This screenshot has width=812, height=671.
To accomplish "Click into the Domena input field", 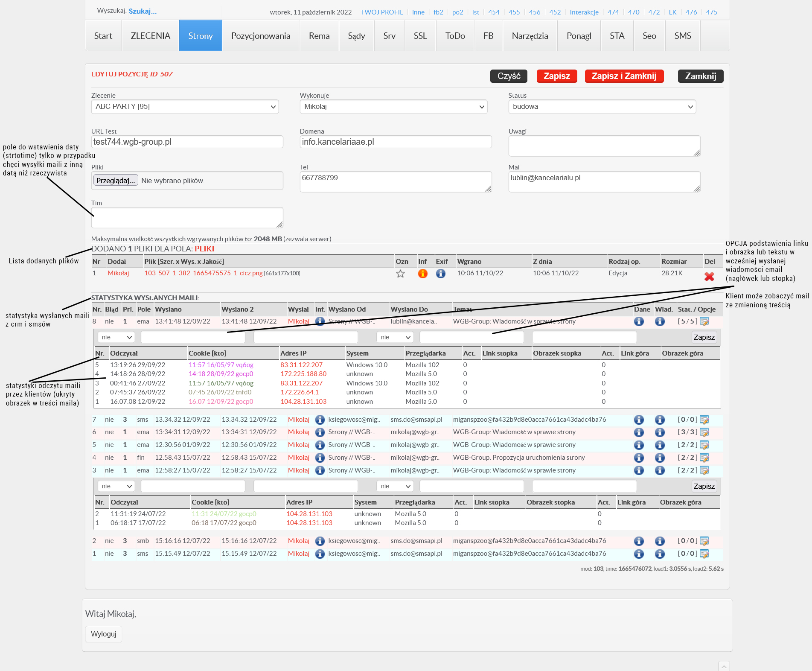I will 396,142.
